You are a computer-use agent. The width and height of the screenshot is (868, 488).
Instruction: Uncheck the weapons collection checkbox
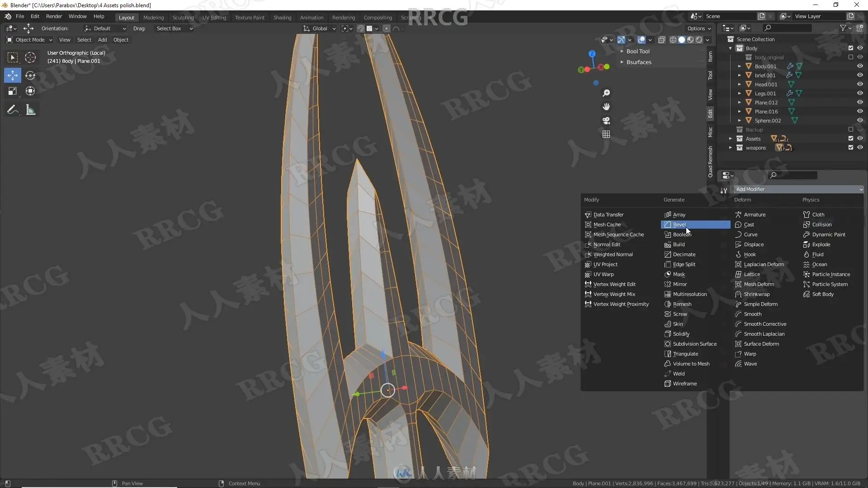coord(850,147)
